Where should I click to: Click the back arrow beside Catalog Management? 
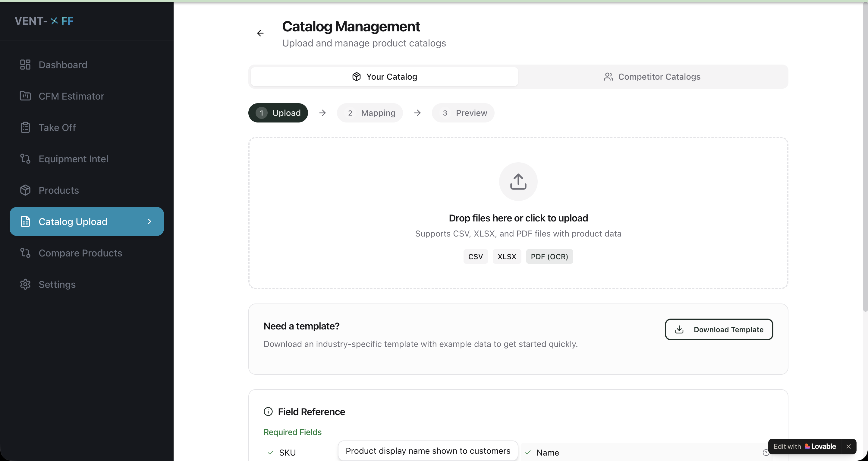click(260, 33)
